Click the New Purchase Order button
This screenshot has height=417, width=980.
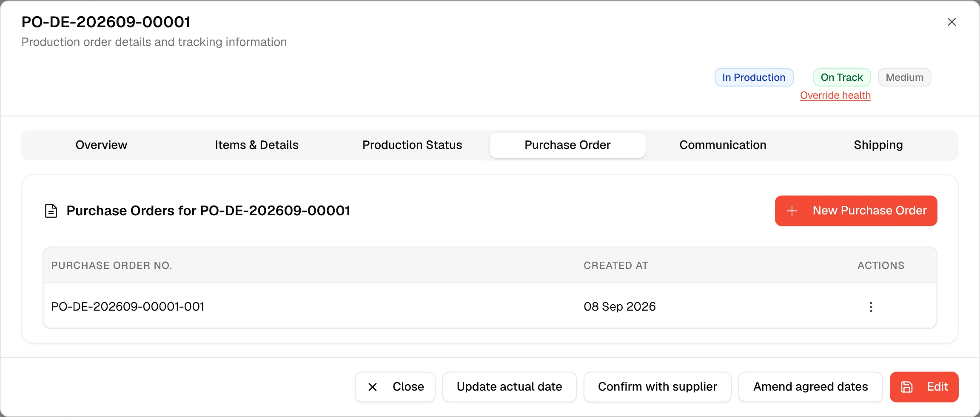pyautogui.click(x=856, y=211)
